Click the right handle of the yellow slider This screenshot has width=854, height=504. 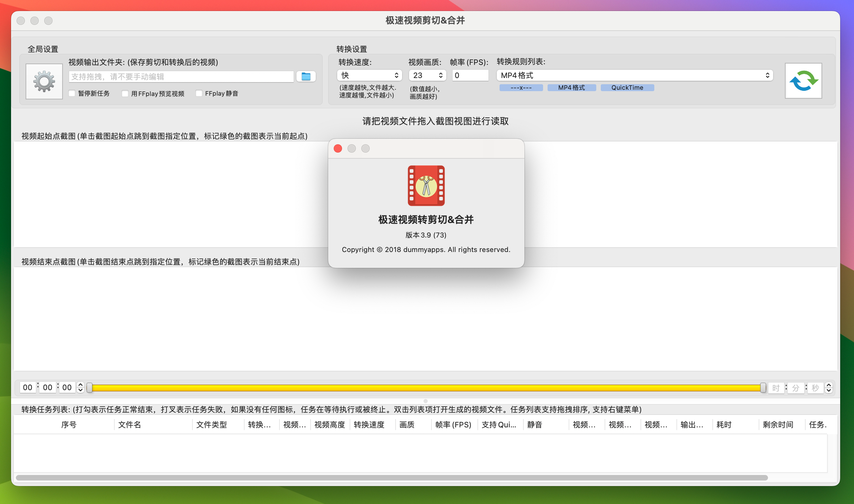coord(763,388)
